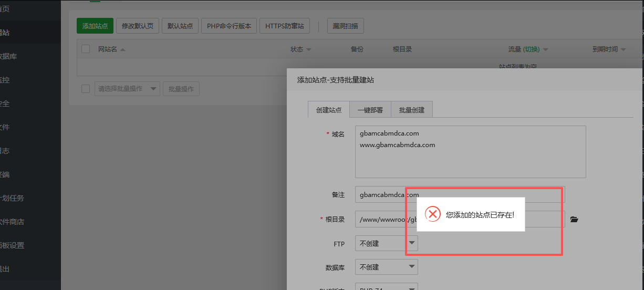
Task: Open the 流量 column dropdown arrow
Action: [545, 49]
